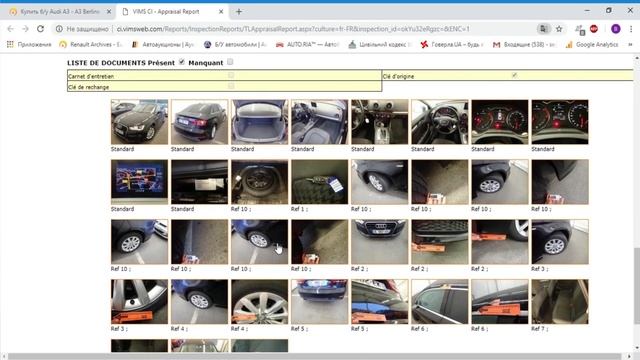The width and height of the screenshot is (640, 360).
Task: Open the Google Analytics bookmark
Action: point(592,44)
